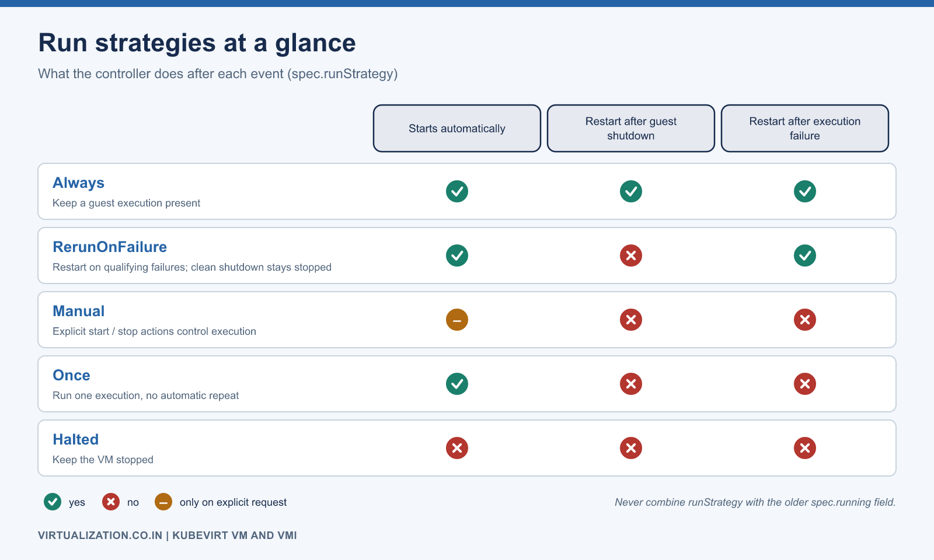Click the Halted strategy title
Viewport: 934px width, 560px height.
pyautogui.click(x=76, y=440)
